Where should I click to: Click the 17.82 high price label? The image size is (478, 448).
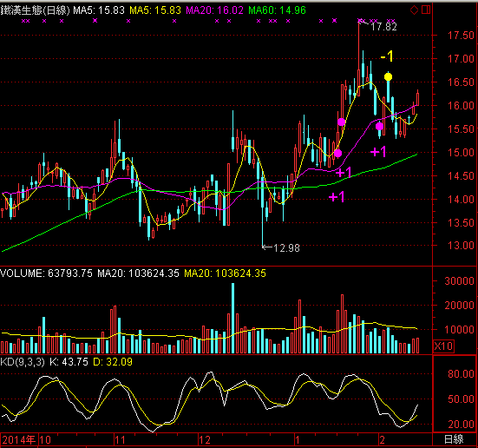pyautogui.click(x=383, y=27)
